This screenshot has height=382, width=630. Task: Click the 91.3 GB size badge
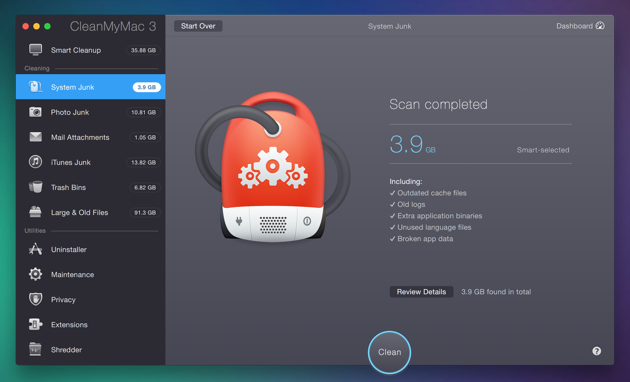click(145, 212)
